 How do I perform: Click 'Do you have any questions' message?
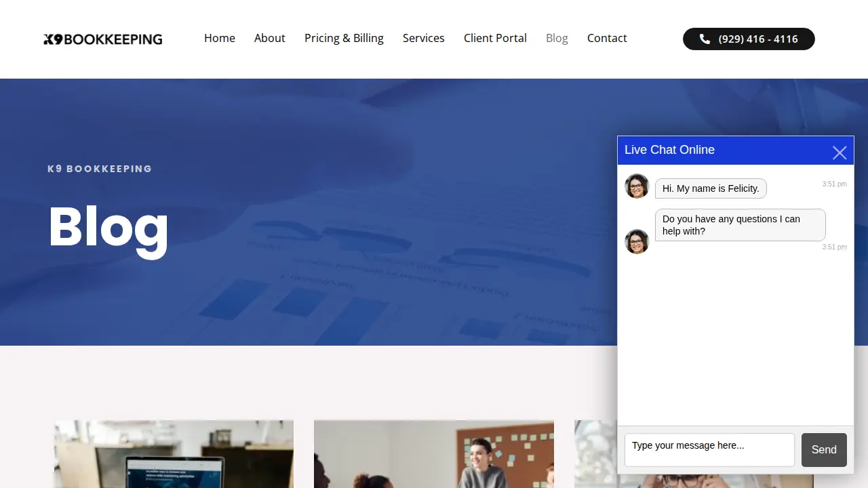(740, 225)
